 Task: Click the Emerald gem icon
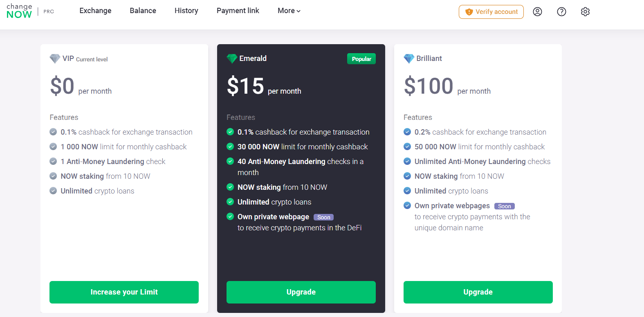pos(232,58)
